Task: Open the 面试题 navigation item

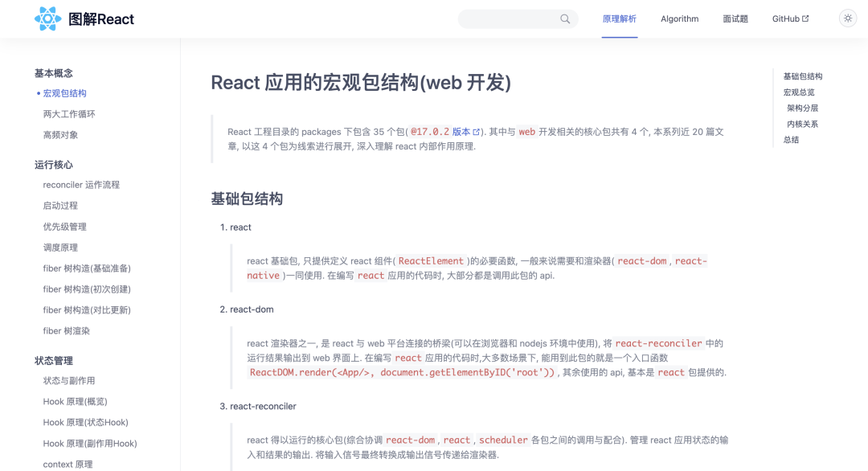Action: point(735,18)
